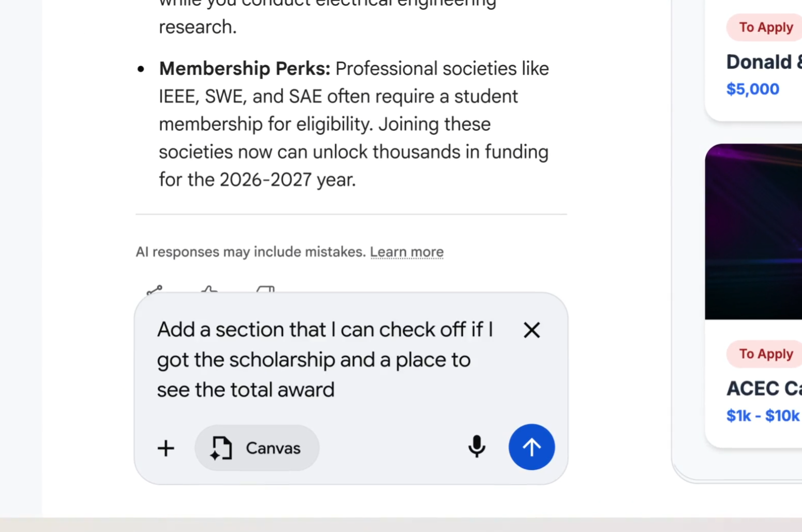Click the To Apply badge on ACEC card

(765, 354)
